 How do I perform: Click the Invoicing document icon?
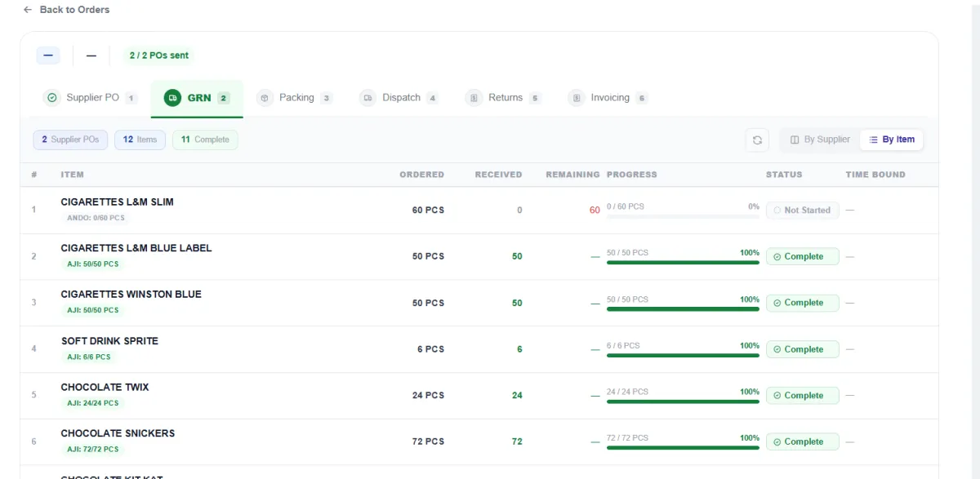point(576,98)
